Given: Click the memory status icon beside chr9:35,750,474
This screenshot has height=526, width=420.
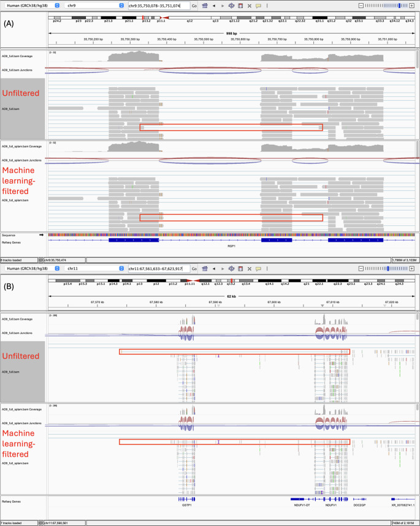Looking at the screenshot, I should click(x=41, y=260).
